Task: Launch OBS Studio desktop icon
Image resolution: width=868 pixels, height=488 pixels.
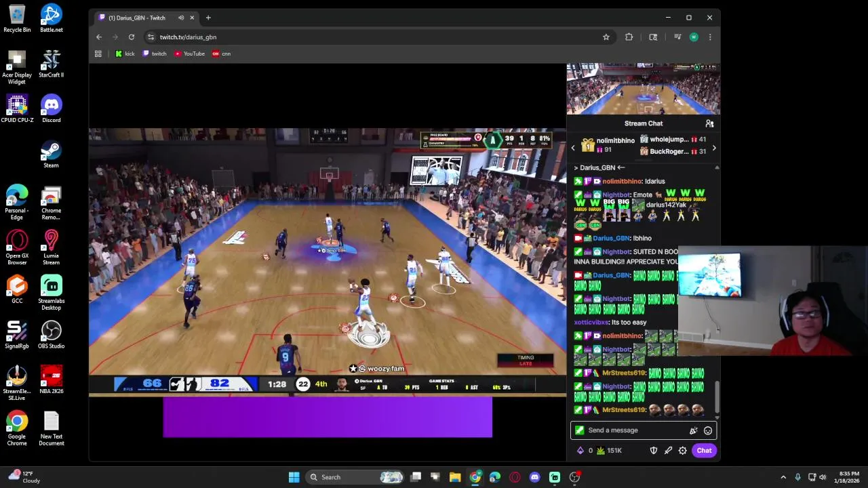Action: [51, 335]
